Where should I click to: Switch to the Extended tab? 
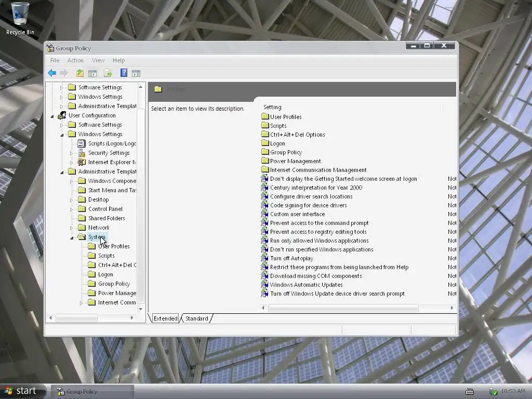click(x=166, y=318)
